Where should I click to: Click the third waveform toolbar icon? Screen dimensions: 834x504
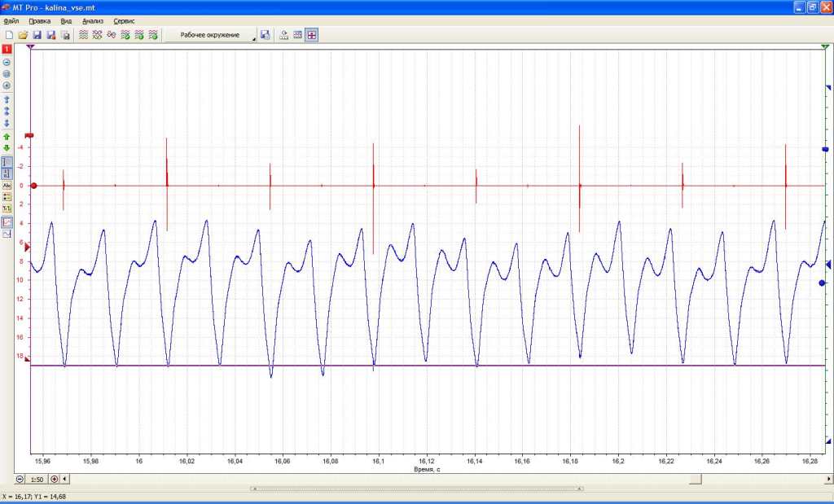point(111,35)
